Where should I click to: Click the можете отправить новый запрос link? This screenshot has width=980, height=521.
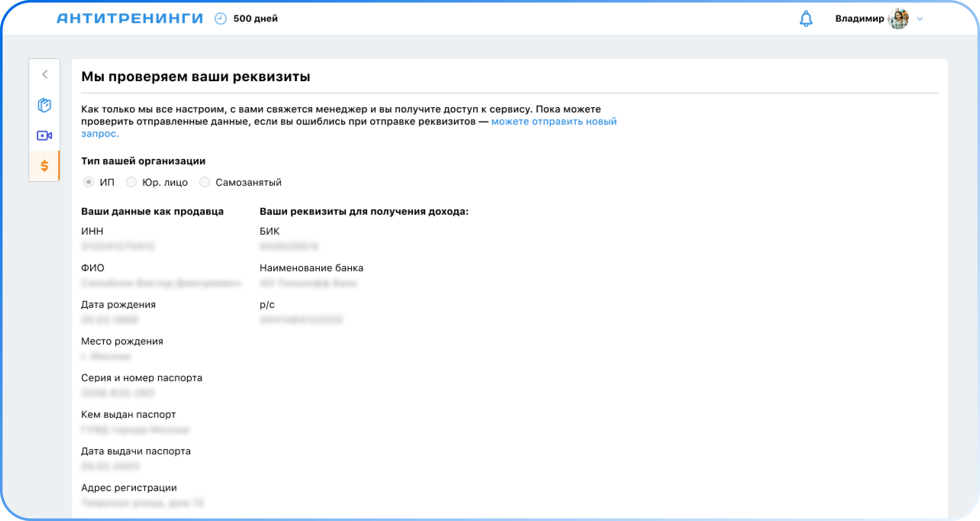click(x=553, y=121)
